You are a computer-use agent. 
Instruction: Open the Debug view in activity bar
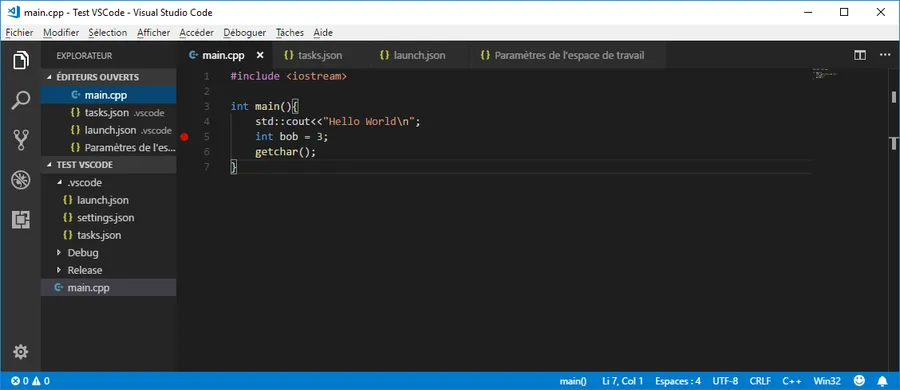tap(21, 180)
